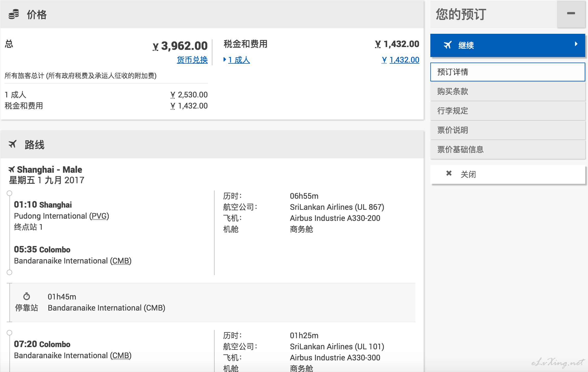Image resolution: width=588 pixels, height=372 pixels.
Task: Click the CMB code under 07:20 Colombo
Action: (x=121, y=355)
